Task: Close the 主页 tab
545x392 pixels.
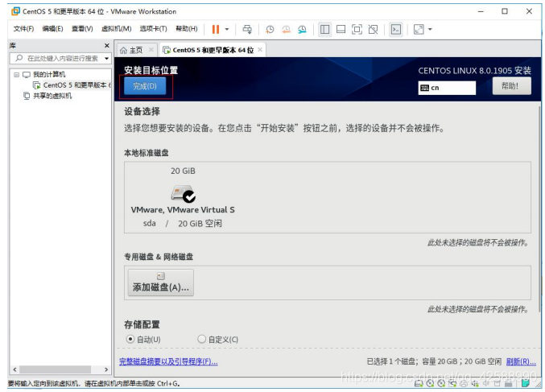Action: click(x=151, y=50)
